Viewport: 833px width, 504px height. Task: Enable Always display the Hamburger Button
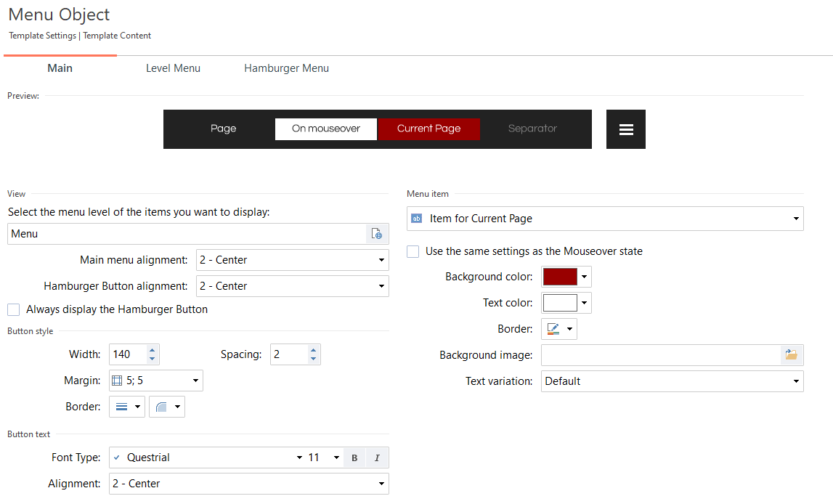click(x=13, y=309)
